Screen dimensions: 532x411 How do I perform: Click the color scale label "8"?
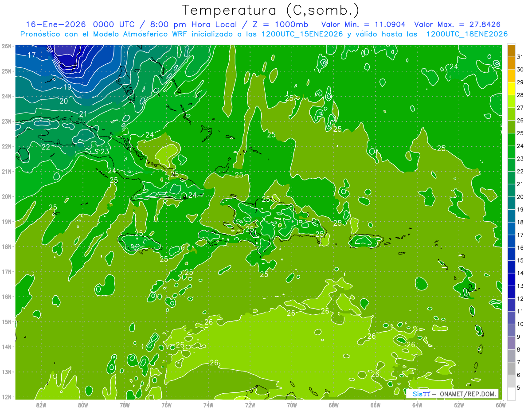[x=519, y=350]
